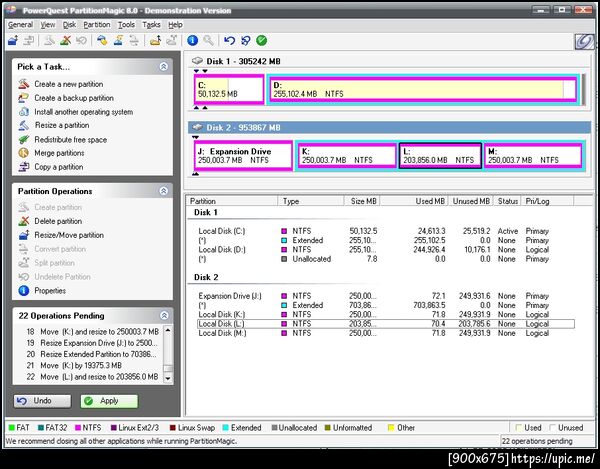Click the Create a new partition task icon
This screenshot has width=600, height=469.
click(24, 84)
